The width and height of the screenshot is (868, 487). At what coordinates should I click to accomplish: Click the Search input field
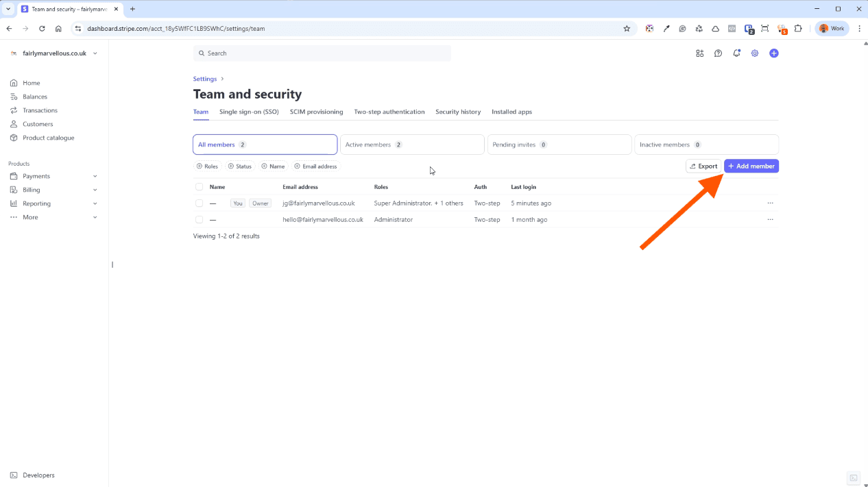point(322,53)
